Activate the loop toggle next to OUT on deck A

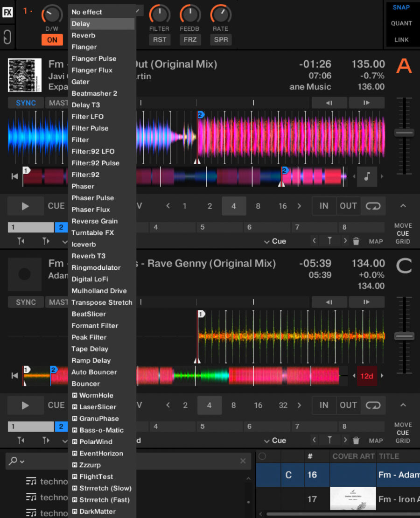pos(373,205)
